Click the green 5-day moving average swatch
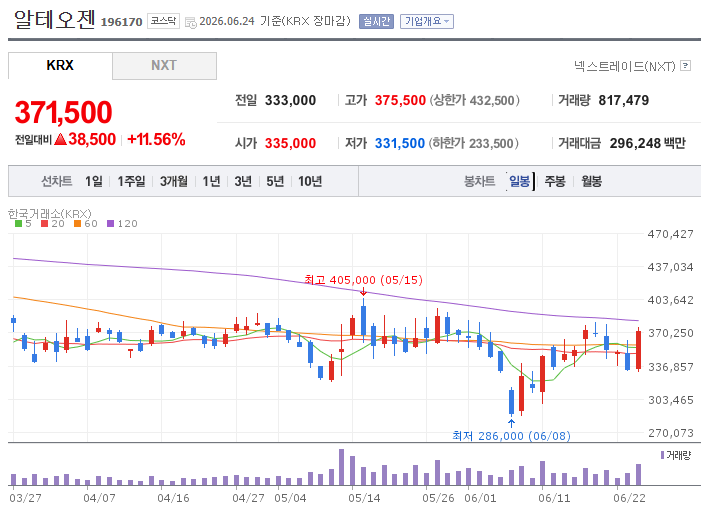This screenshot has height=509, width=701. click(x=18, y=223)
